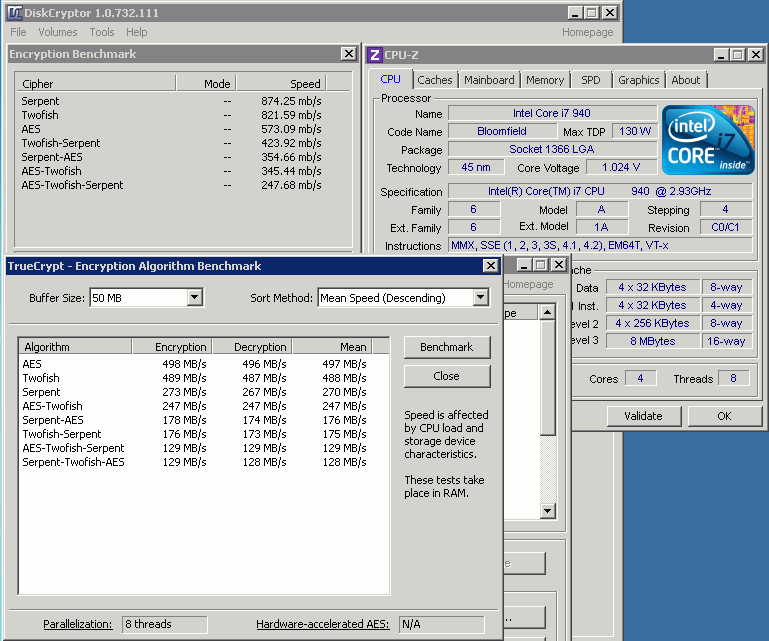Follow the Homepage link in DiskCryptor

coord(588,32)
